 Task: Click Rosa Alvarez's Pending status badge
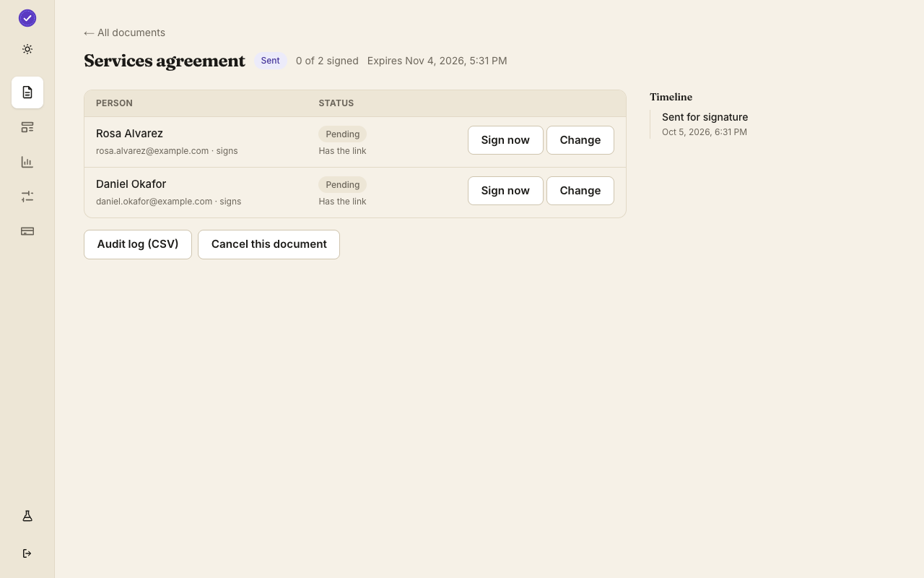[342, 134]
